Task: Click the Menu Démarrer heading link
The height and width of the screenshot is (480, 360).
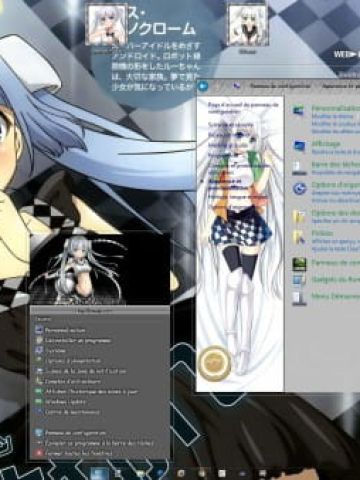Action: pos(336,296)
